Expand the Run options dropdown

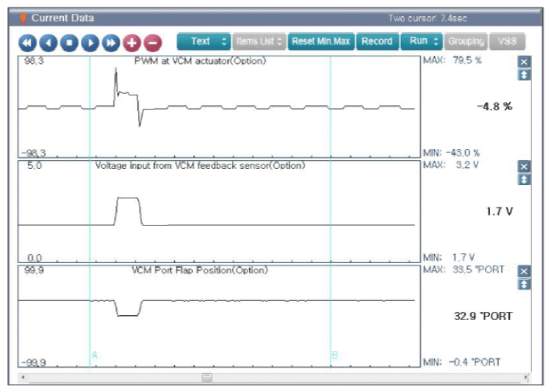click(x=422, y=41)
